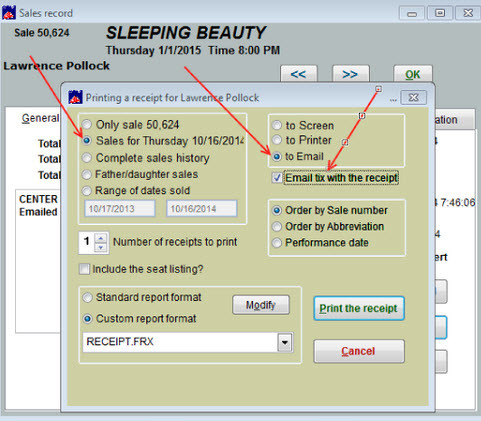This screenshot has height=421, width=481.
Task: Go to next sale with >> button
Action: pos(351,74)
